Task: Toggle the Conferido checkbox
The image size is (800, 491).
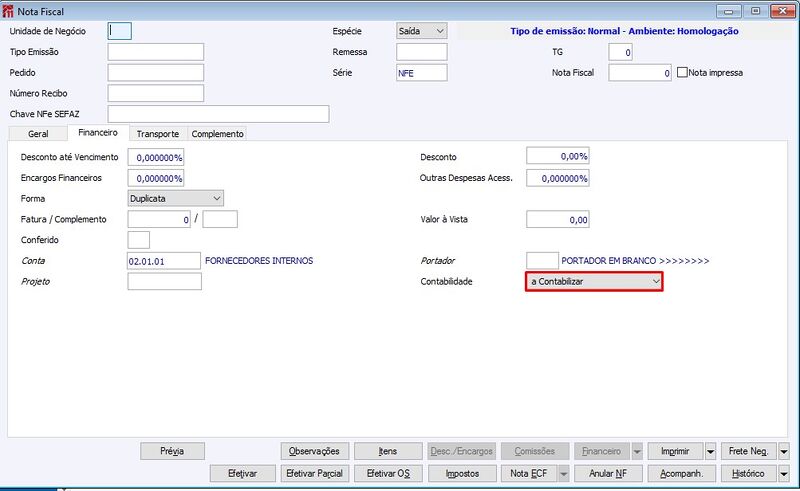Action: point(138,240)
